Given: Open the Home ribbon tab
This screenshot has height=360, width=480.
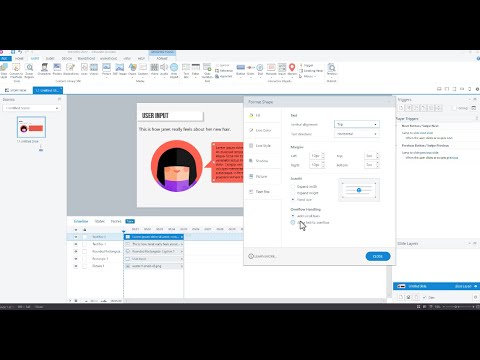Looking at the screenshot, I should [19, 58].
